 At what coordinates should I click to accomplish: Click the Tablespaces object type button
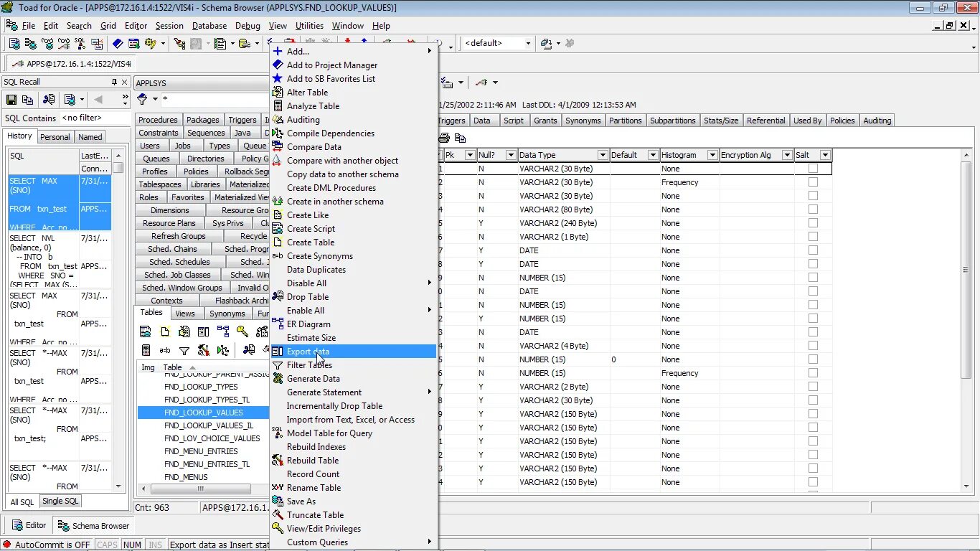[x=160, y=184]
